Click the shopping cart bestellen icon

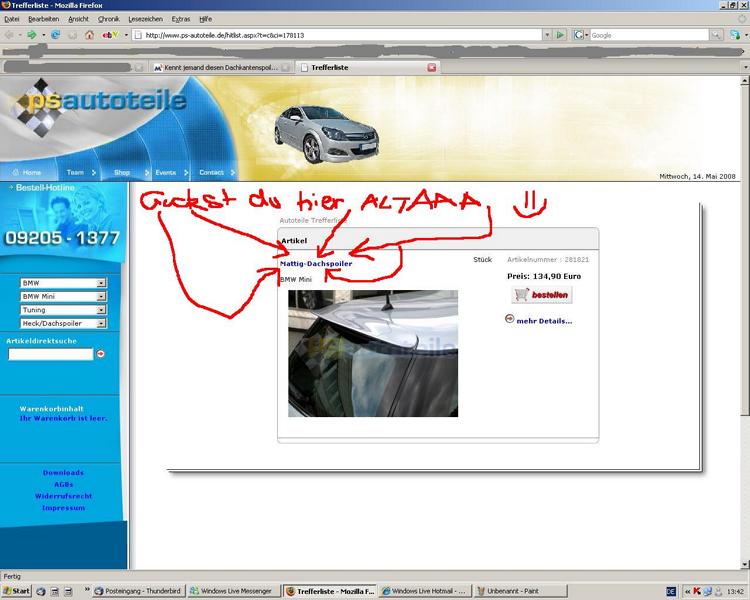(540, 295)
